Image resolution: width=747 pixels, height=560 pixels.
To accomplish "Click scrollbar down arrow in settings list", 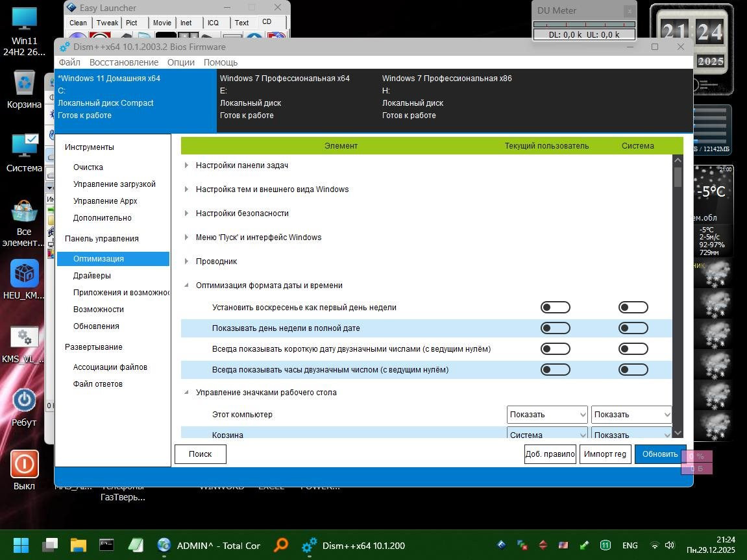I will pyautogui.click(x=678, y=433).
